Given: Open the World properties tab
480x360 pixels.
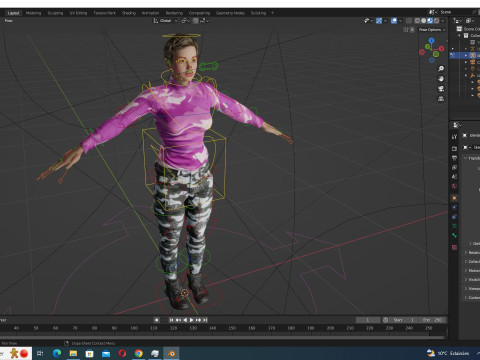Looking at the screenshot, I should [x=454, y=186].
